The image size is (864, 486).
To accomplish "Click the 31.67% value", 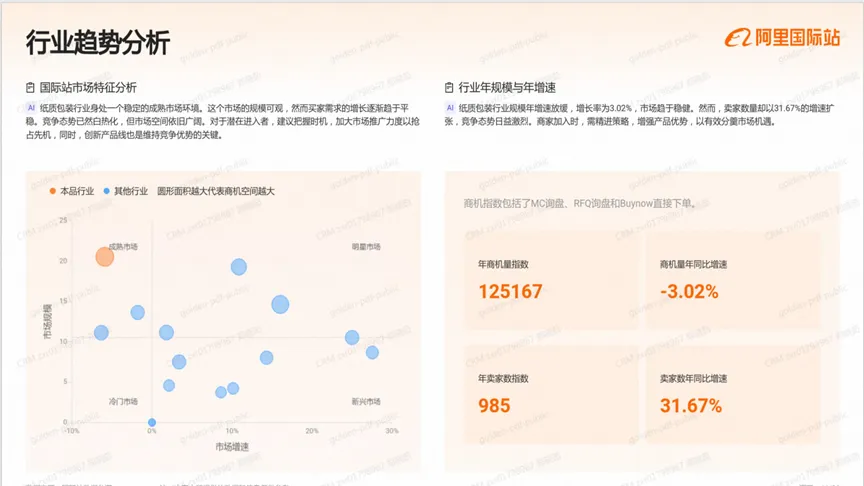I will [x=691, y=406].
